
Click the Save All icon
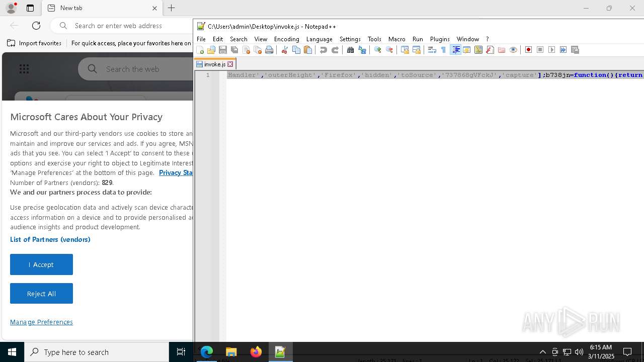234,50
